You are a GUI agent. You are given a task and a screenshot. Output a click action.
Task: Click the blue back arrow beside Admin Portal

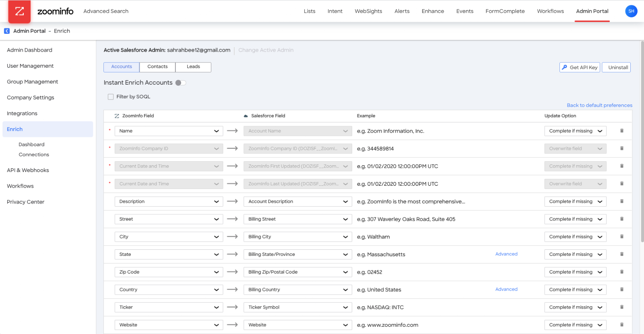[7, 31]
